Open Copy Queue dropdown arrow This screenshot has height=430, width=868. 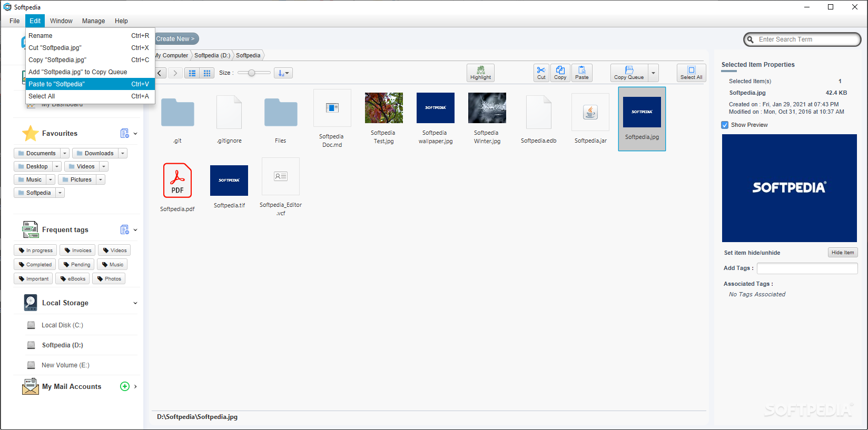coord(653,73)
